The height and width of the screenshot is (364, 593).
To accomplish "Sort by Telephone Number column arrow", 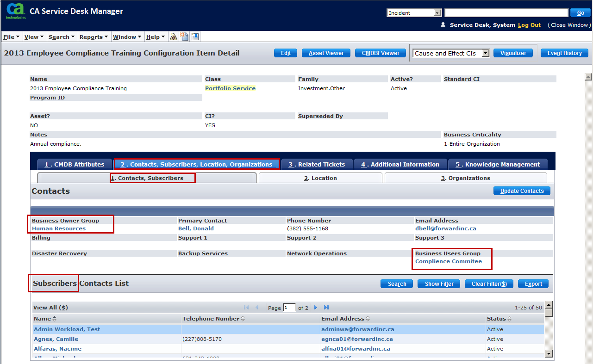I will 243,319.
